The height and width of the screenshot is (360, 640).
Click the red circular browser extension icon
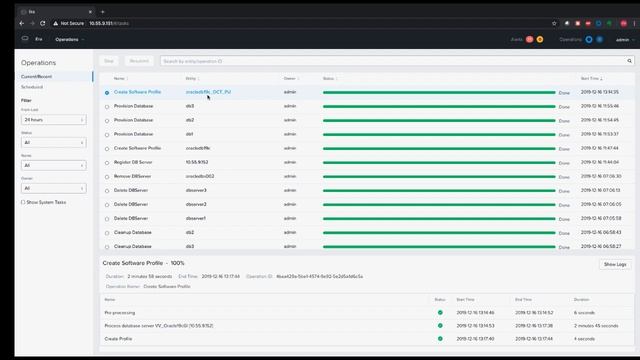[624, 23]
